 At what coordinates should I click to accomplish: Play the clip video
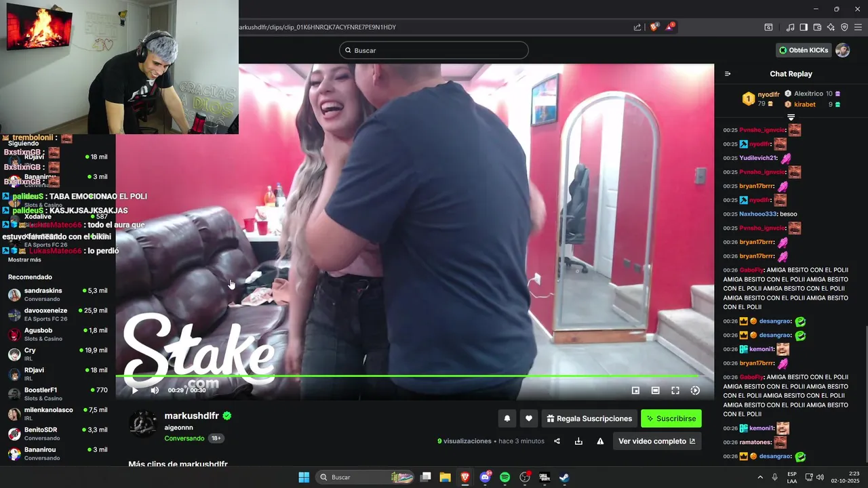coord(134,390)
